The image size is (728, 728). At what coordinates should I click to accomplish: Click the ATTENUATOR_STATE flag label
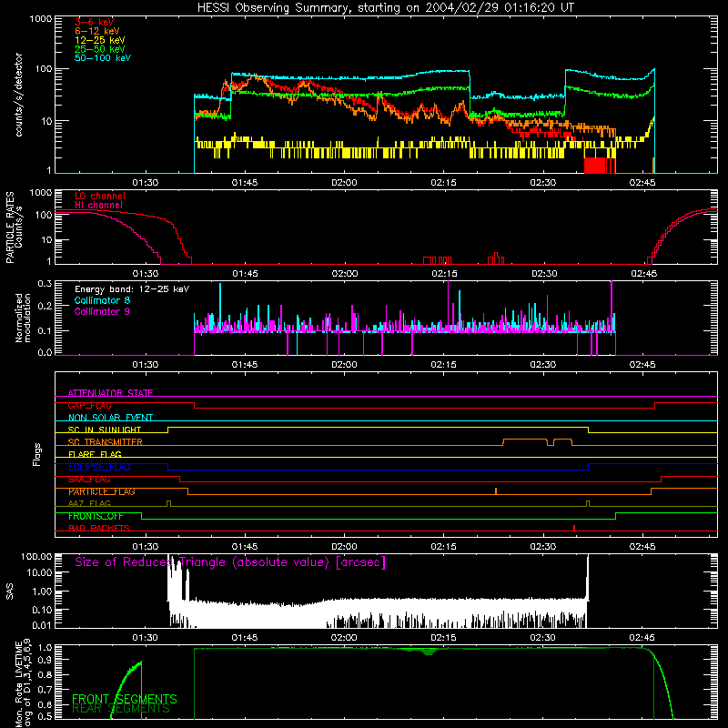pos(110,393)
